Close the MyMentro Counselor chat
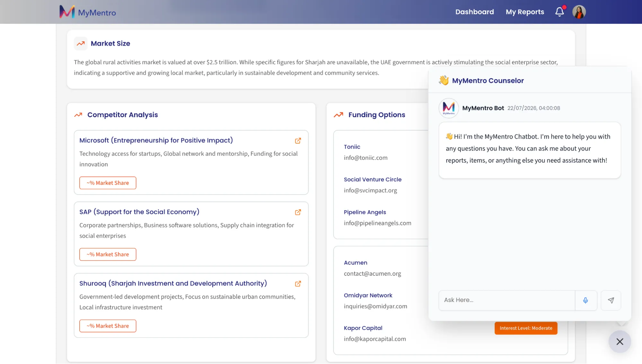Image resolution: width=642 pixels, height=364 pixels. pyautogui.click(x=620, y=342)
